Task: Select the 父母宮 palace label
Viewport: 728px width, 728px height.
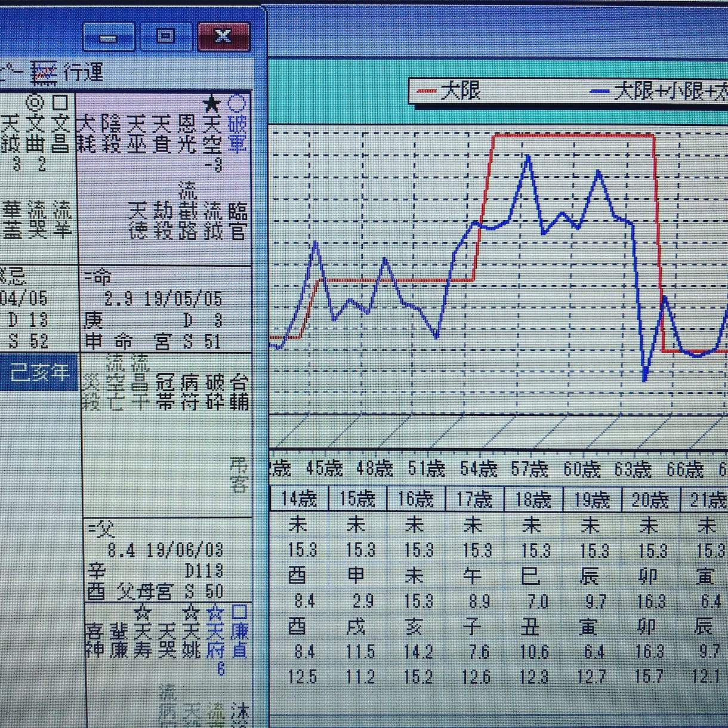Action: [x=145, y=591]
